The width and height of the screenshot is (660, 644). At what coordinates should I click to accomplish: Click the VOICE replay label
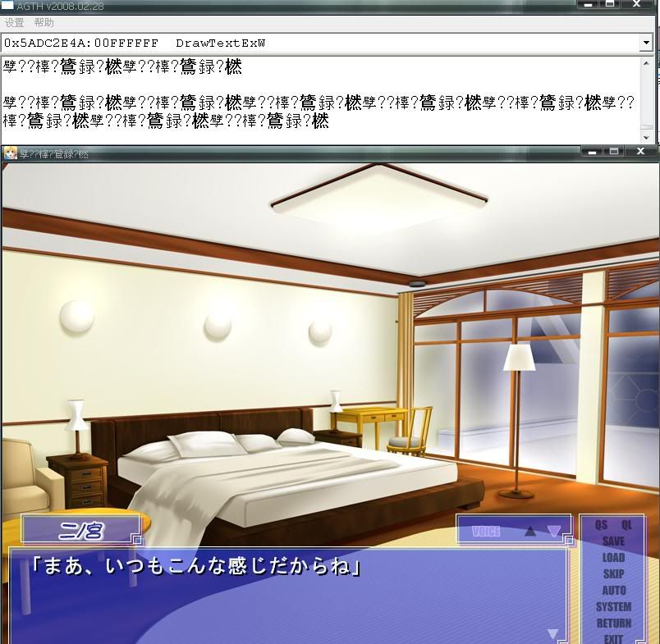486,532
